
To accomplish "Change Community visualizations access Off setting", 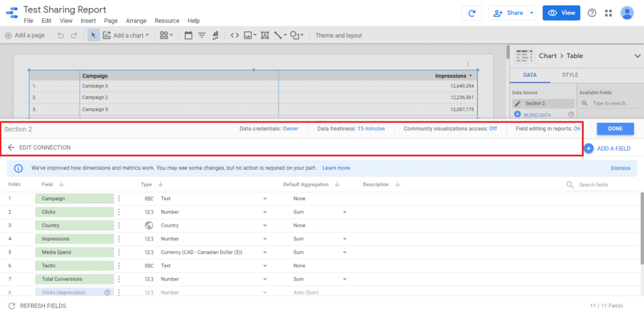I will pos(493,128).
